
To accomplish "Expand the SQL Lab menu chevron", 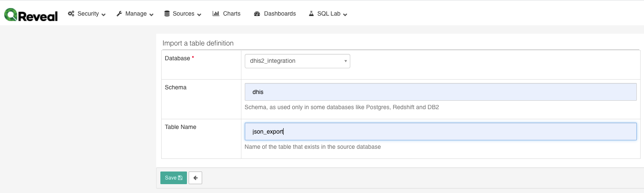I will click(345, 14).
